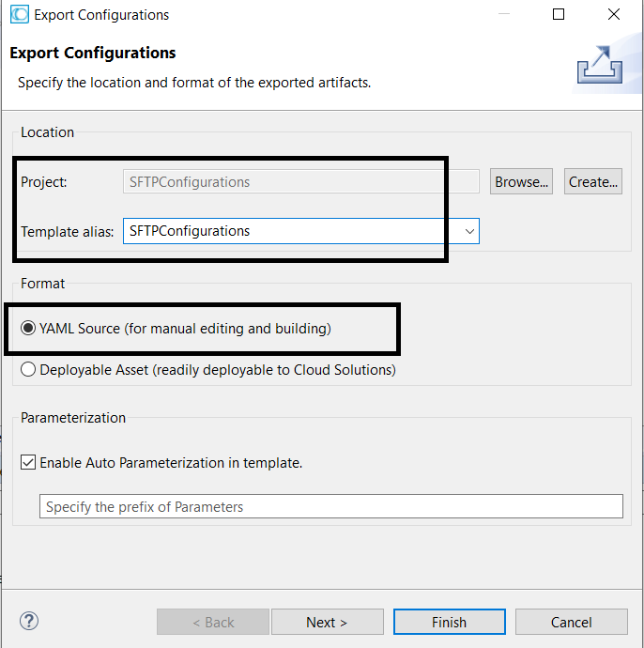This screenshot has height=648, width=644.
Task: Maximize the Export Configurations window
Action: [x=559, y=15]
